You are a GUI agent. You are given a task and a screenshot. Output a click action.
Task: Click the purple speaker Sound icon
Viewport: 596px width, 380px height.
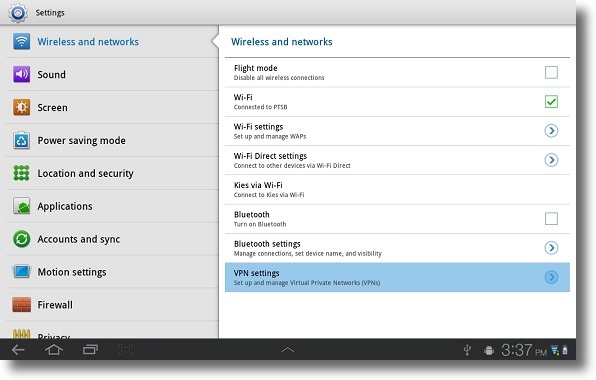pos(22,74)
